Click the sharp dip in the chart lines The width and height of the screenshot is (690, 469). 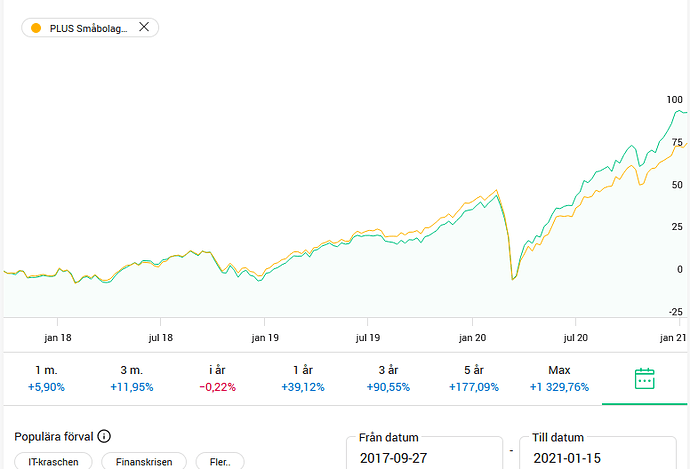[512, 277]
